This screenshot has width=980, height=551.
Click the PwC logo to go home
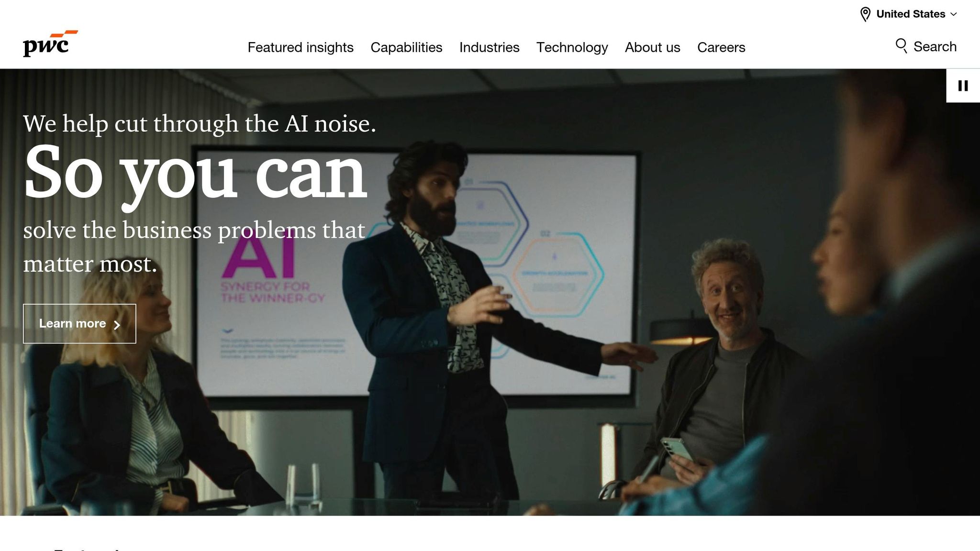pos(50,44)
